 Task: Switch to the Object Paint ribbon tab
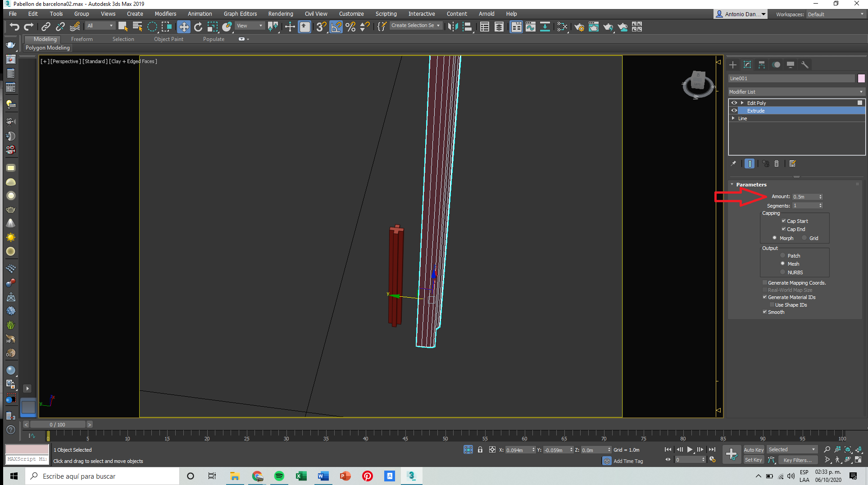click(168, 39)
